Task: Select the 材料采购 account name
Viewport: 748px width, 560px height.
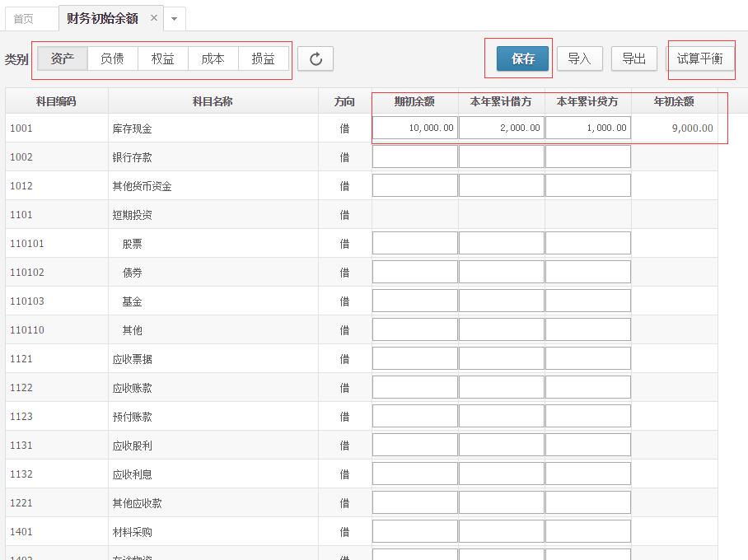Action: tap(132, 532)
